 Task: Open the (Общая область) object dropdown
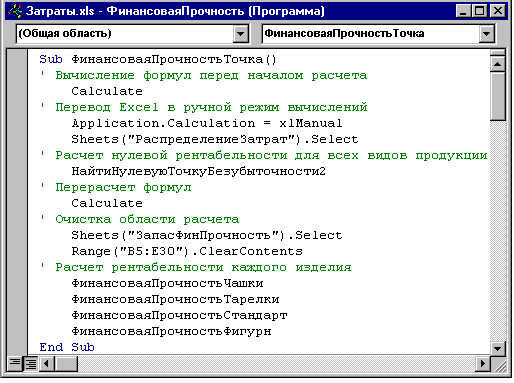click(241, 34)
